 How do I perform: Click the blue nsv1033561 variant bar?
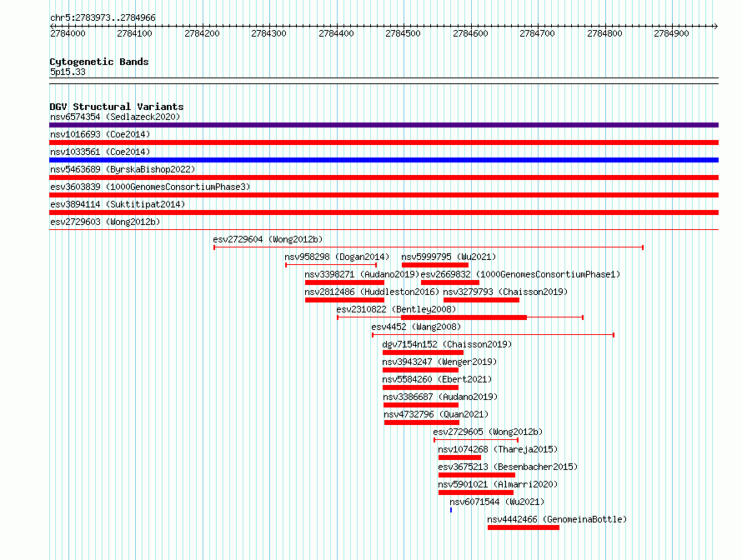pos(384,160)
